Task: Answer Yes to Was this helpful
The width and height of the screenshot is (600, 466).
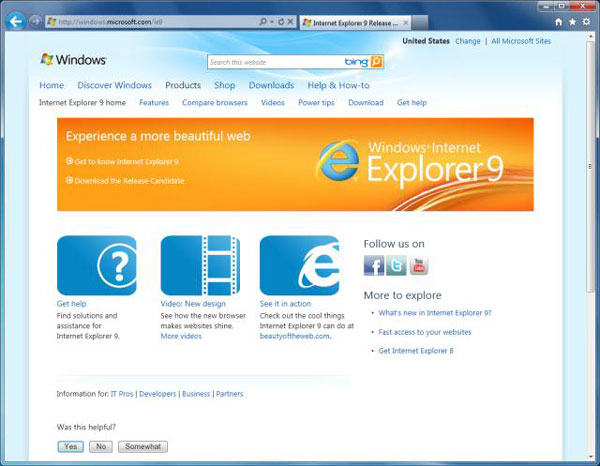Action: click(70, 446)
